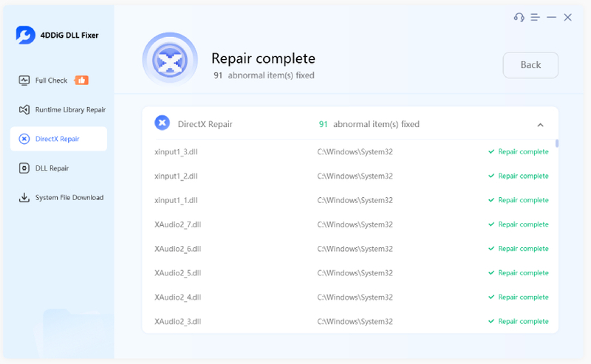The height and width of the screenshot is (364, 591).
Task: Open the hamburger menu icon
Action: tap(535, 17)
